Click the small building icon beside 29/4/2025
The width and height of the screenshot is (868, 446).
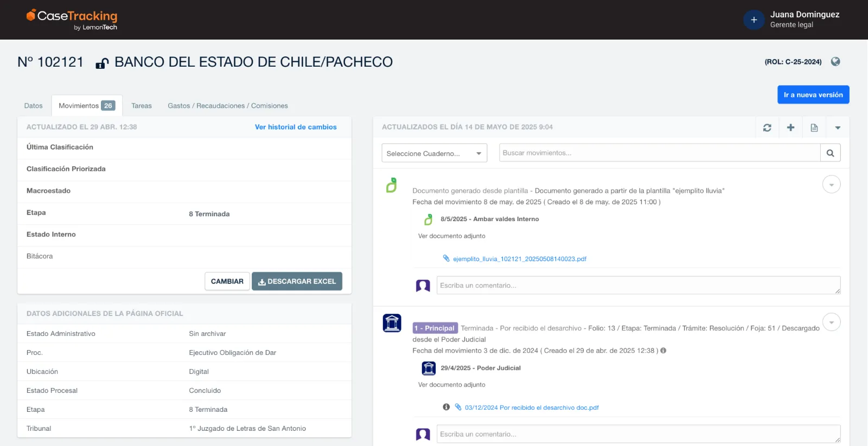point(429,369)
